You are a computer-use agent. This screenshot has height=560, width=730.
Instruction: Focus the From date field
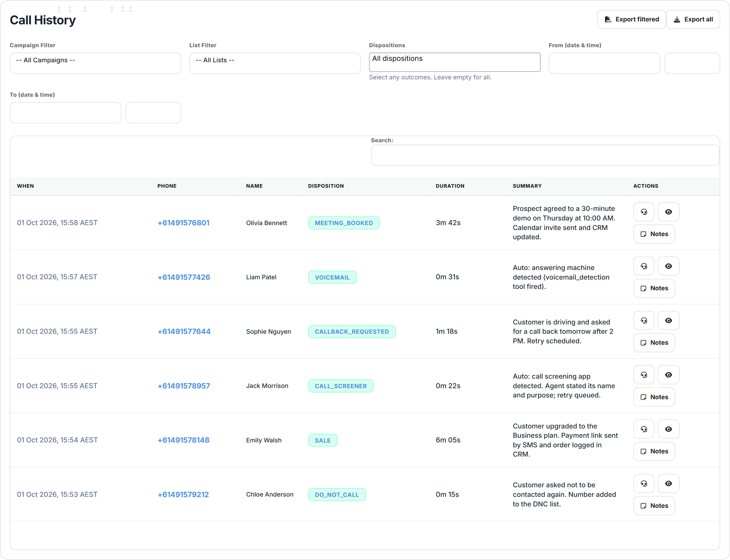(x=604, y=63)
